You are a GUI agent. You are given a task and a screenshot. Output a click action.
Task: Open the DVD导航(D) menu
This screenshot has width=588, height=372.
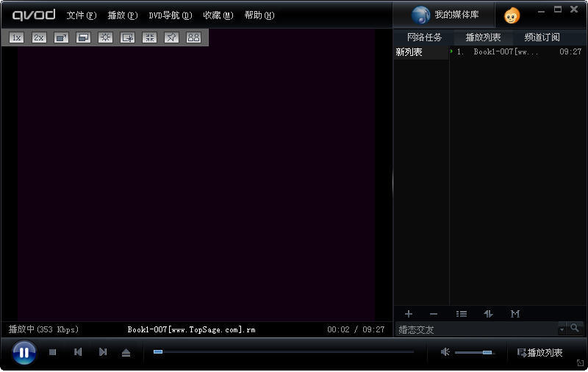[171, 15]
